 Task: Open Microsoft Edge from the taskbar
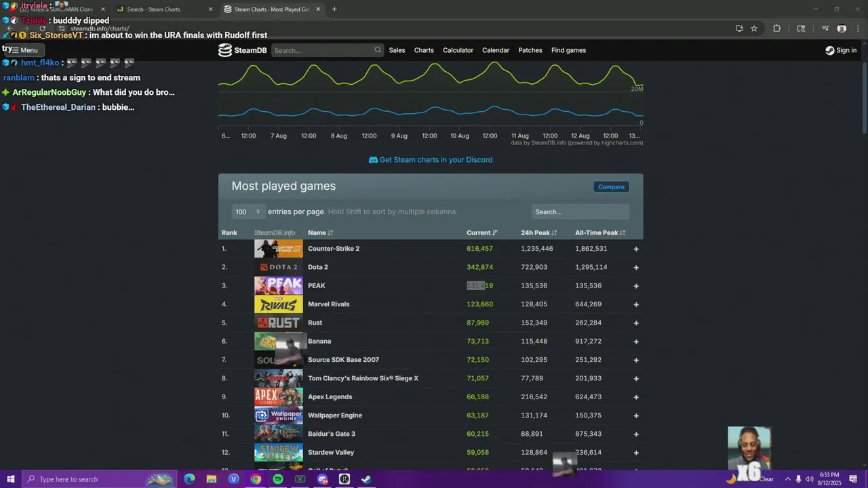(189, 479)
